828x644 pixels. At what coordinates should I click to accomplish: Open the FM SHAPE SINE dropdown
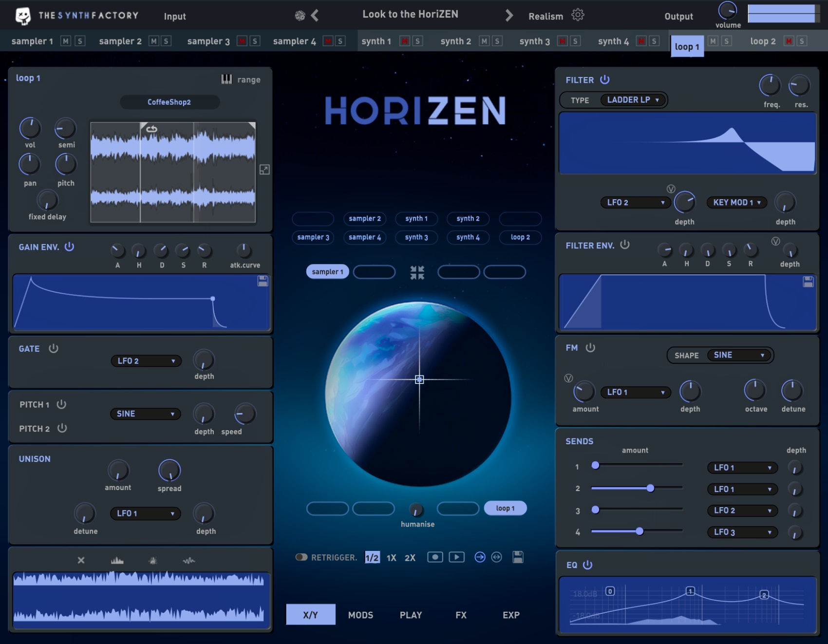point(738,355)
